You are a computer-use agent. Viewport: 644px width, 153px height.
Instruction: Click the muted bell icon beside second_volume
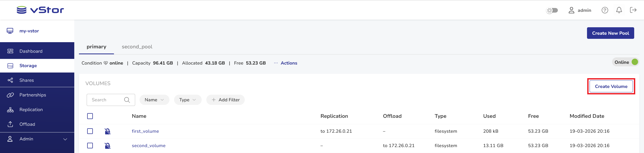pos(108,146)
